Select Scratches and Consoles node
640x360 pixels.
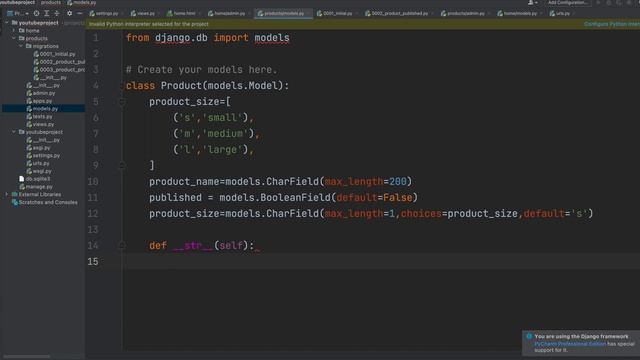[48, 202]
